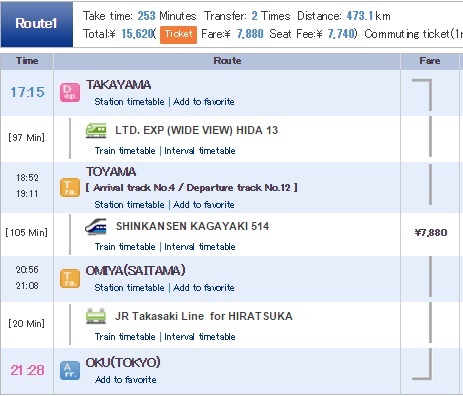Click the green Hida 13 express train icon

[96, 130]
